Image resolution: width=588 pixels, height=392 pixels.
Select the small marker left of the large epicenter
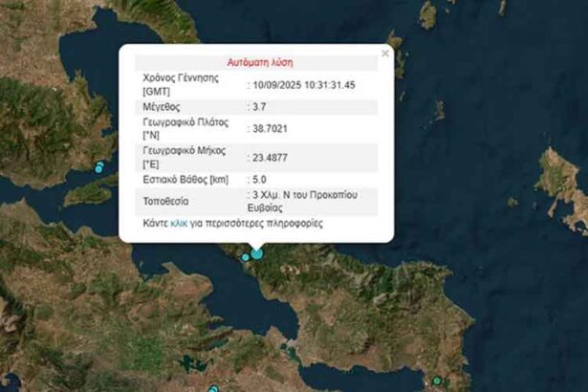click(246, 257)
